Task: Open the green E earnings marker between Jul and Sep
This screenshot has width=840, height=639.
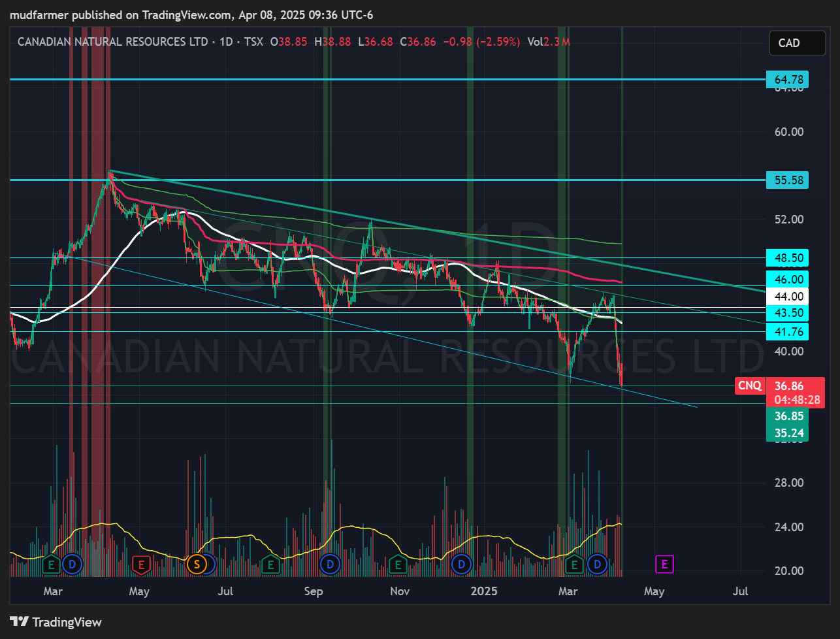Action: coord(270,564)
